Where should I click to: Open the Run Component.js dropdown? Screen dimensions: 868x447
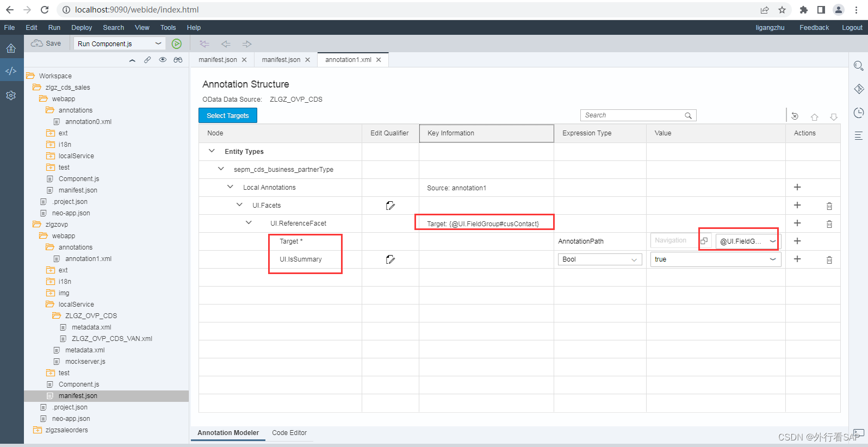click(x=120, y=44)
